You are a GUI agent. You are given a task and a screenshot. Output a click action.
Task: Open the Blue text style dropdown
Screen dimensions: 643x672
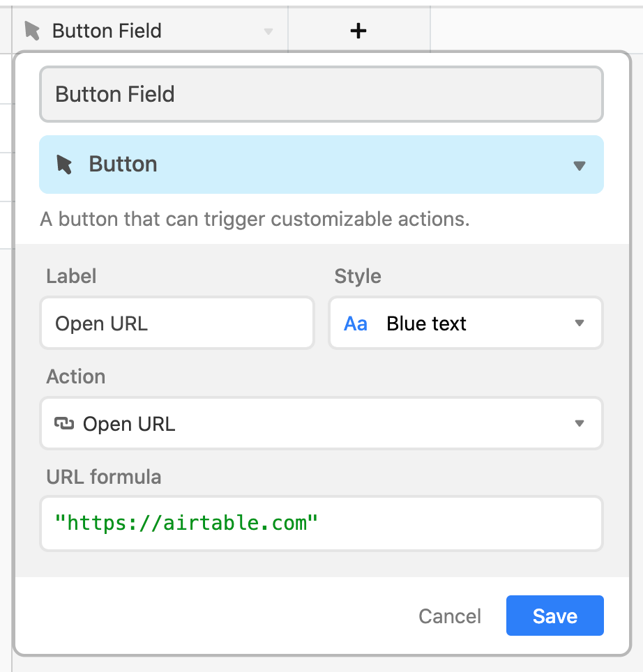(x=466, y=323)
